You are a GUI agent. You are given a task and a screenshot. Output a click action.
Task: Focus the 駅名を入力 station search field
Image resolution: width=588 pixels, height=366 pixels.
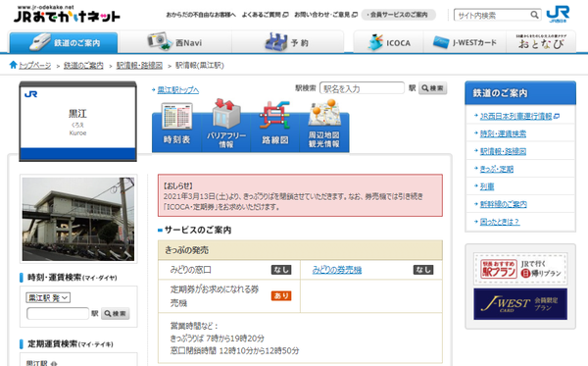tap(362, 88)
